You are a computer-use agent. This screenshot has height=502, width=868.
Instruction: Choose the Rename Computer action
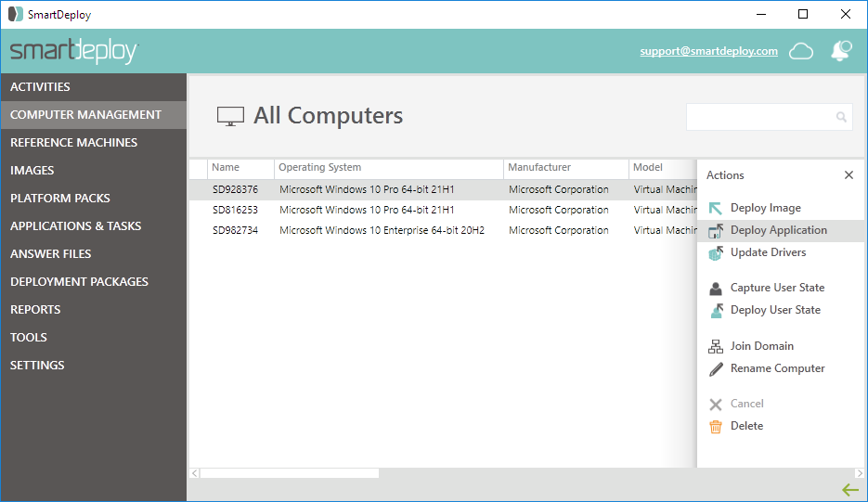click(781, 368)
